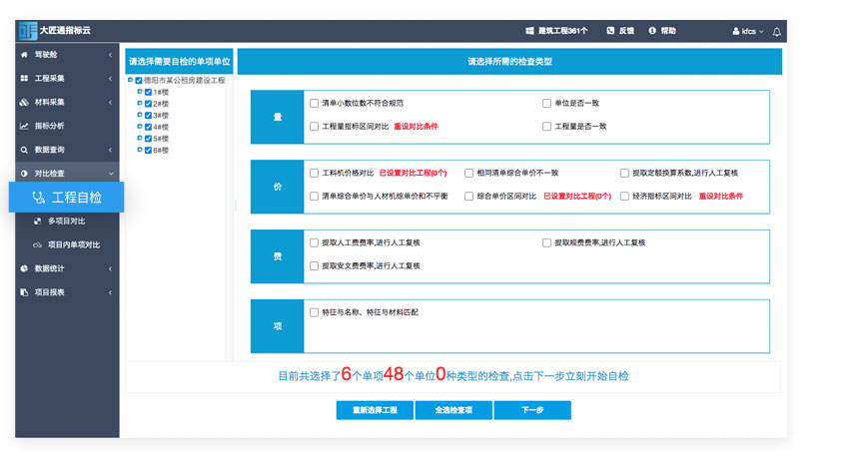The width and height of the screenshot is (868, 458).
Task: Click the grid icon beside 工程采集
Action: tap(24, 79)
